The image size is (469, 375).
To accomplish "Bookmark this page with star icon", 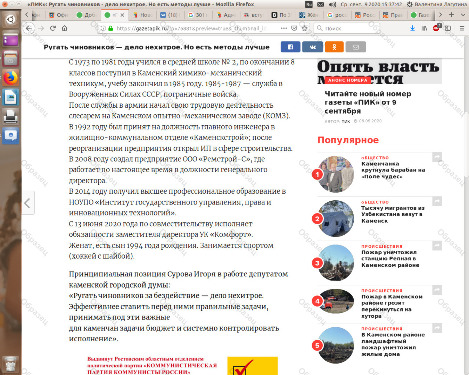I will point(304,28).
